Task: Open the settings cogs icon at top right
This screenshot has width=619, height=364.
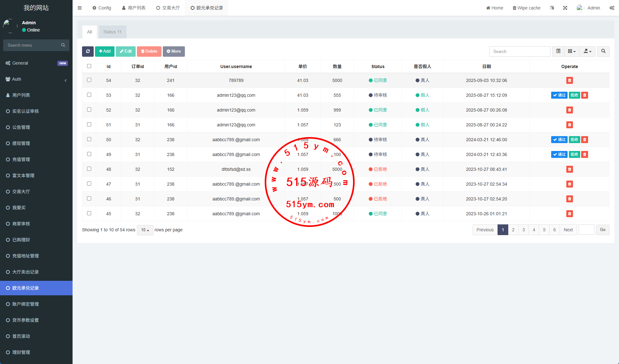Action: pos(612,8)
